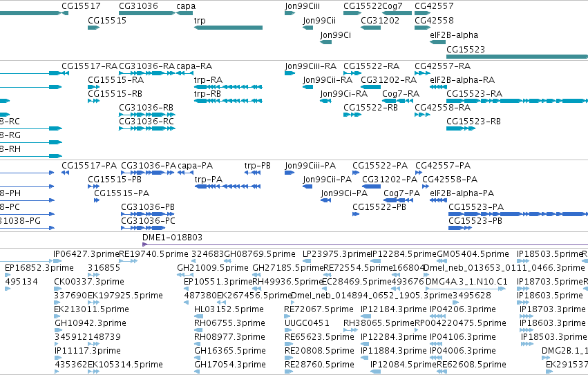Select protein Cog7-PA glyph

(398, 200)
